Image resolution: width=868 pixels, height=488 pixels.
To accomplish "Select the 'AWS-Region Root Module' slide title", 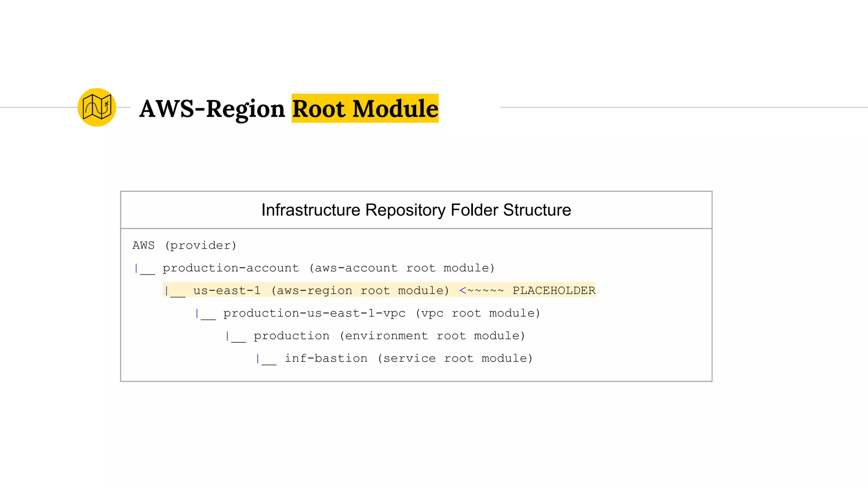I will click(289, 108).
